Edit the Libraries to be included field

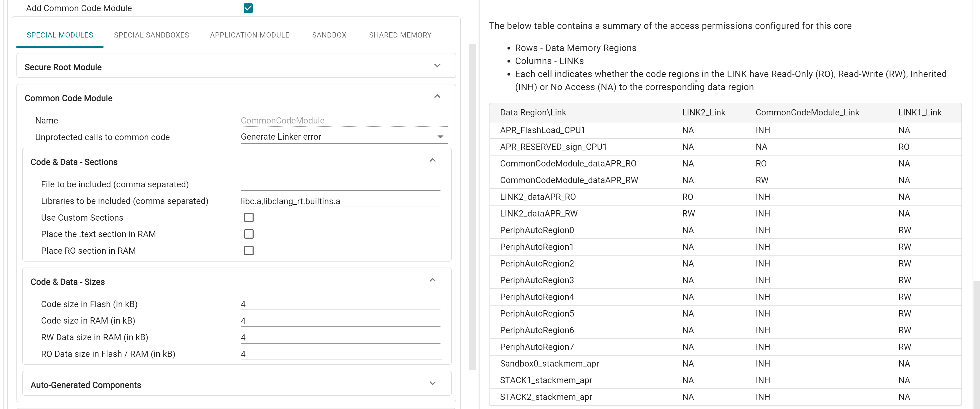[x=340, y=201]
